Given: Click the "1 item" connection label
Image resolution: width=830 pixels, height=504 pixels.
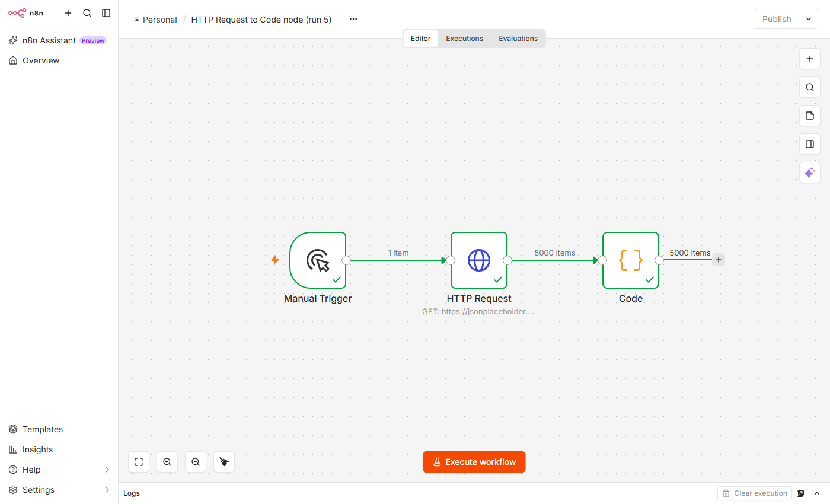Looking at the screenshot, I should tap(398, 253).
